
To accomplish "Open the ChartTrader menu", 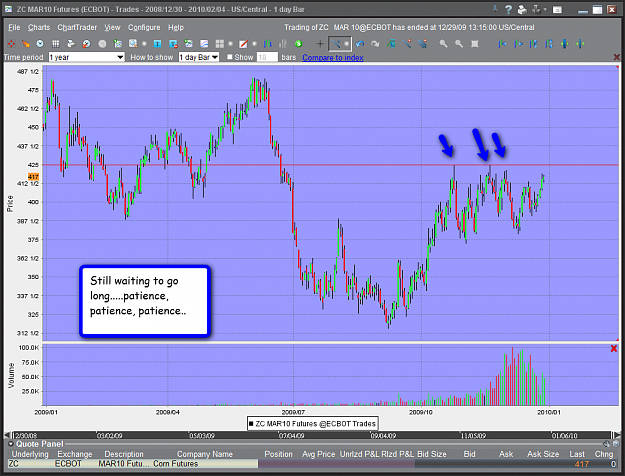I will coord(77,27).
